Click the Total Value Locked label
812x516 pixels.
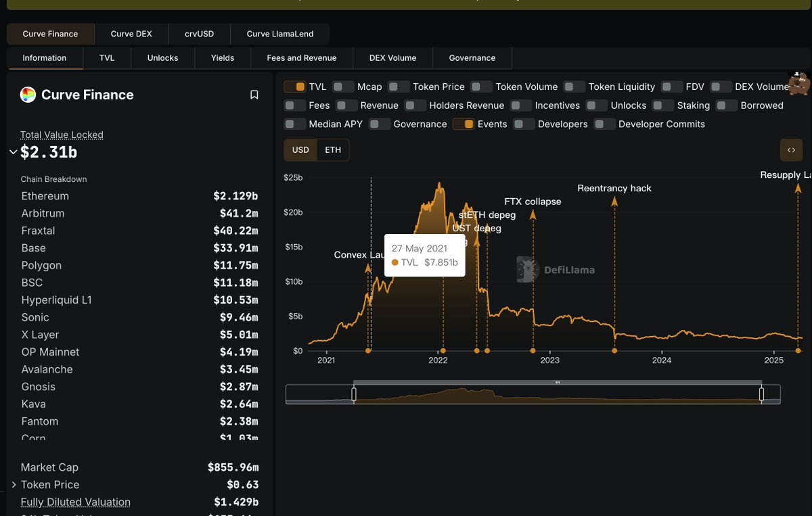coord(62,135)
